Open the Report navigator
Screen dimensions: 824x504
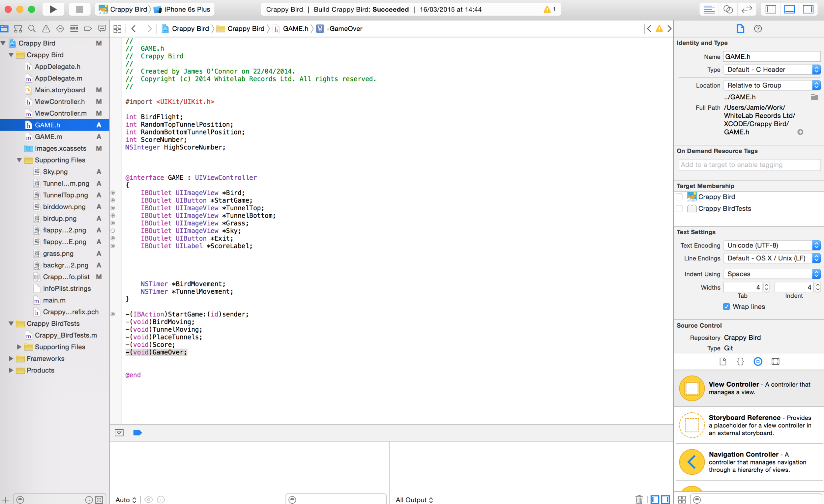[102, 29]
